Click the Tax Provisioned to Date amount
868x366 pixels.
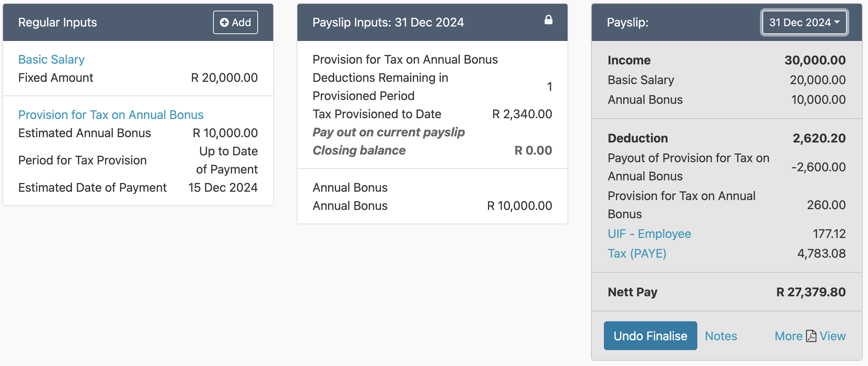pos(522,114)
